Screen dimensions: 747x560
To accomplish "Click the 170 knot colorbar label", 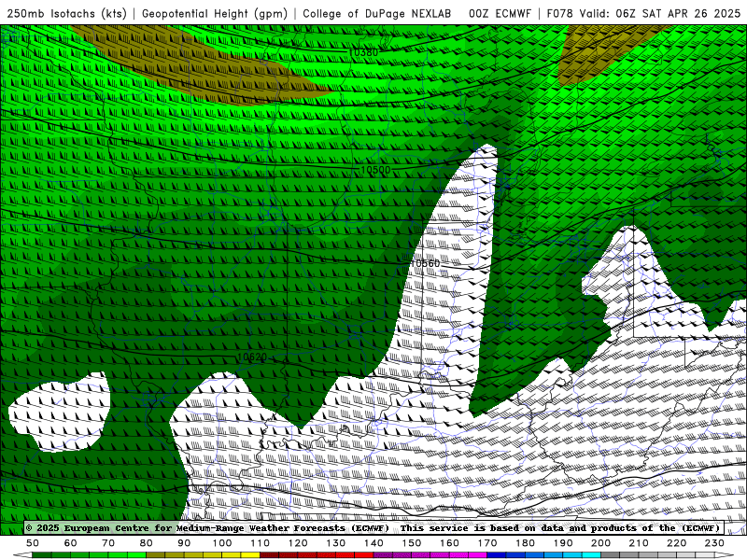I will tap(486, 543).
